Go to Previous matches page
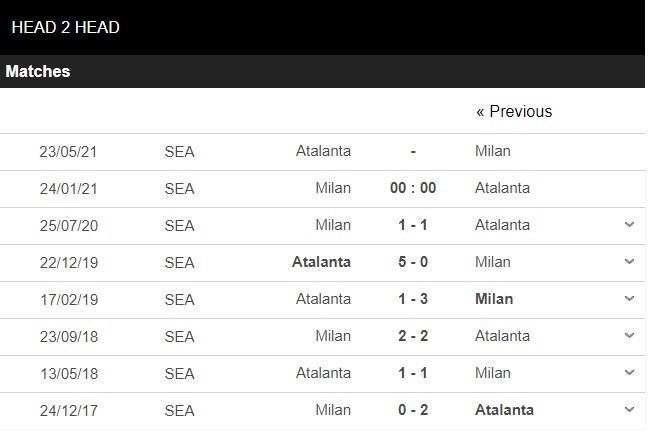 [514, 111]
